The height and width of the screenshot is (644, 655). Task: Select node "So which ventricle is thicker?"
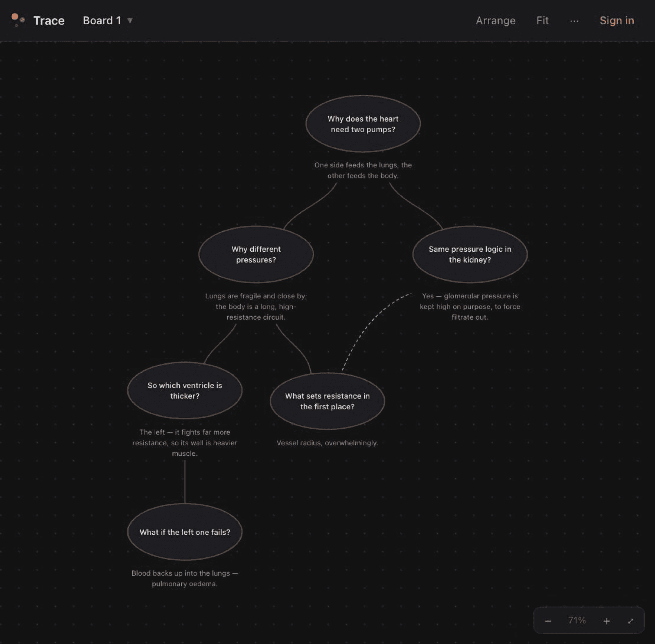click(x=185, y=391)
